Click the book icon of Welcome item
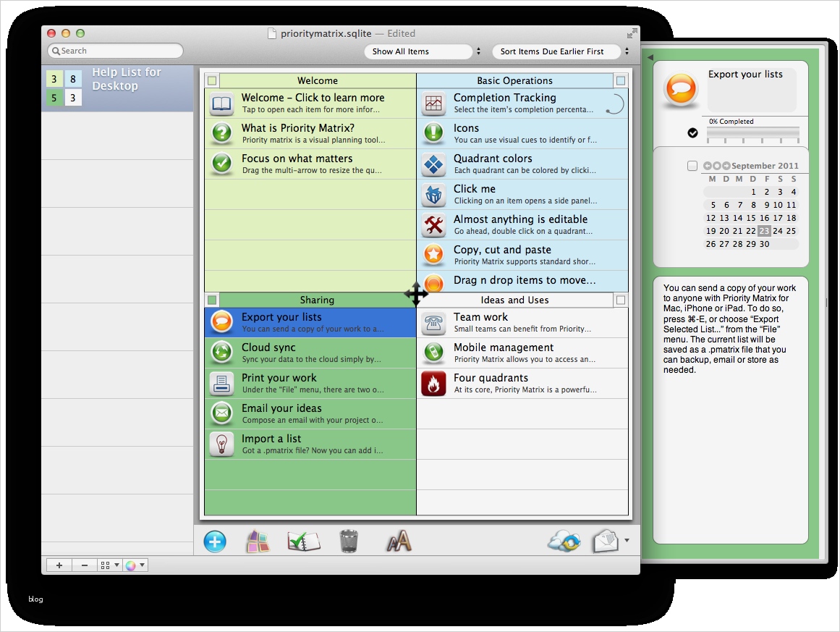 (222, 104)
